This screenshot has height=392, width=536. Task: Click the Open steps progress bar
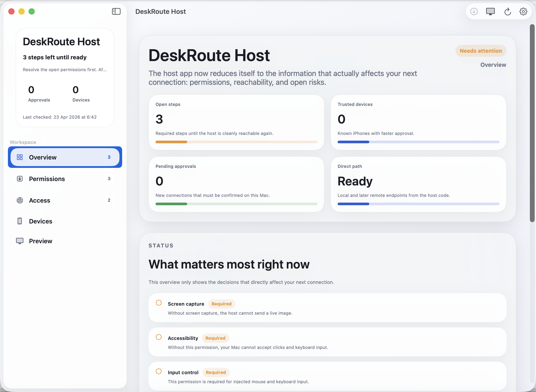[x=236, y=142]
